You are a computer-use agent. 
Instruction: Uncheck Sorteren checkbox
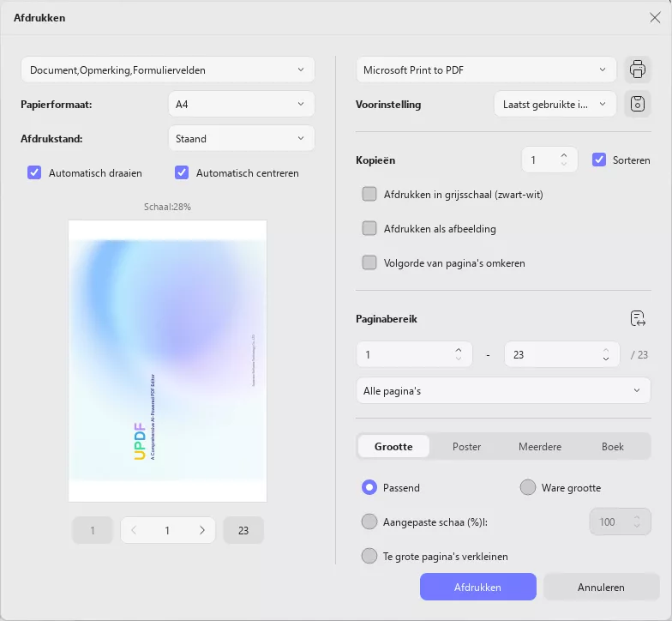point(598,160)
